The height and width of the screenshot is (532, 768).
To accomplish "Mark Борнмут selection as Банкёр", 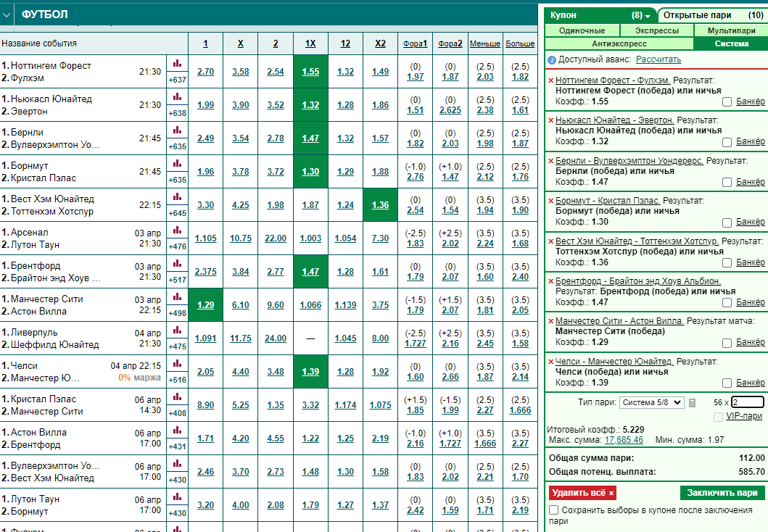I will (727, 223).
